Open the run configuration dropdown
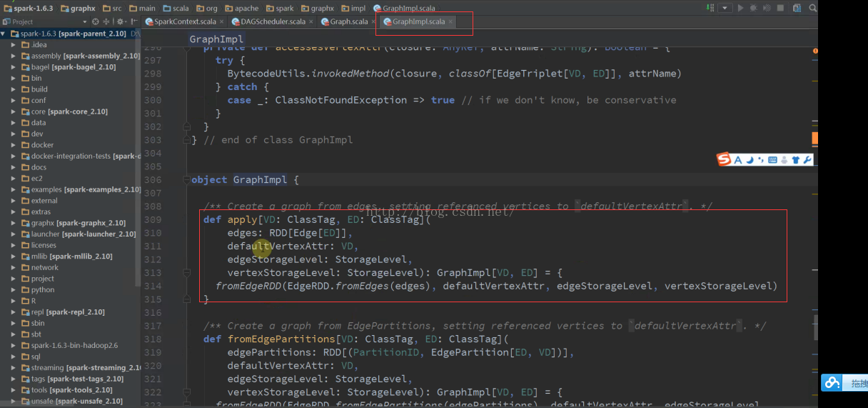The width and height of the screenshot is (868, 408). 725,8
